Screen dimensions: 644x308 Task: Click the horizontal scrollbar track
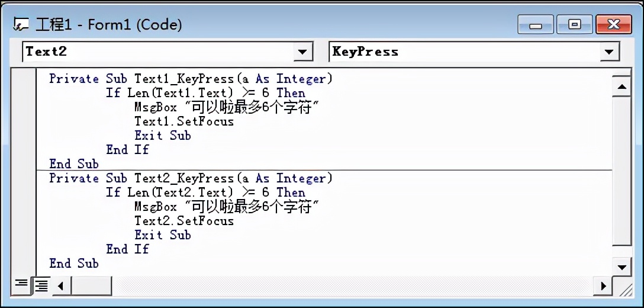(x=355, y=286)
